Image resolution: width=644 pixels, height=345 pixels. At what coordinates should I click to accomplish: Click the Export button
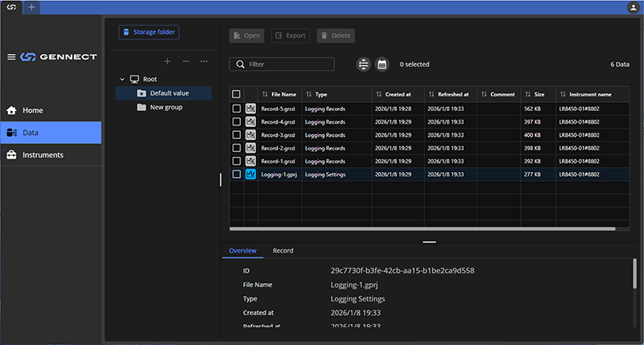point(290,35)
